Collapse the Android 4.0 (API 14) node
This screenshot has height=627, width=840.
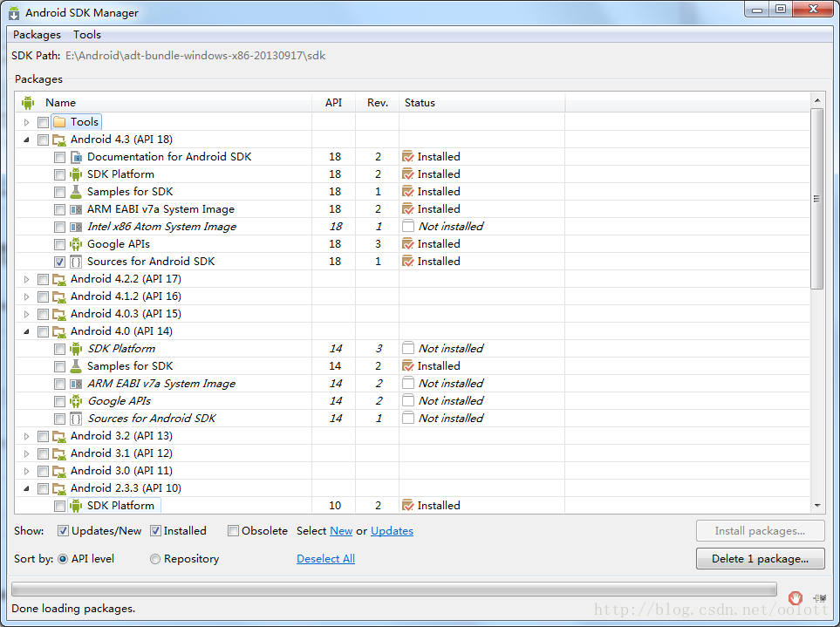26,331
